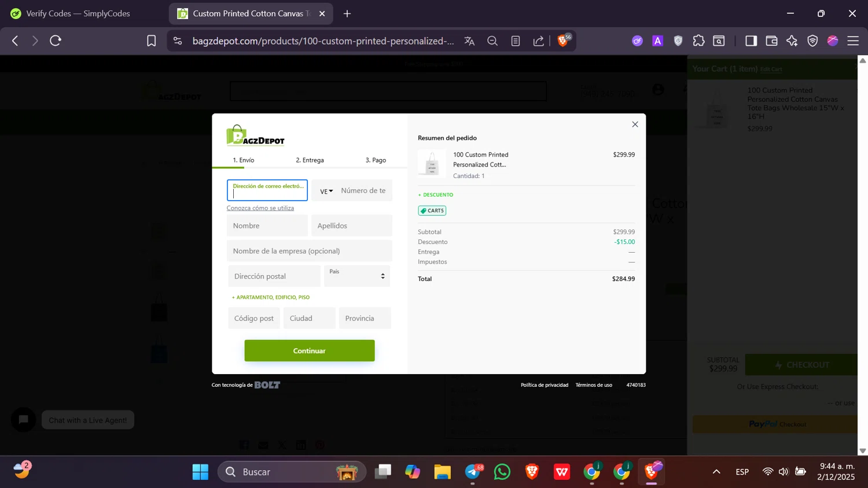The height and width of the screenshot is (488, 868).
Task: Close the checkout modal with X
Action: click(635, 124)
